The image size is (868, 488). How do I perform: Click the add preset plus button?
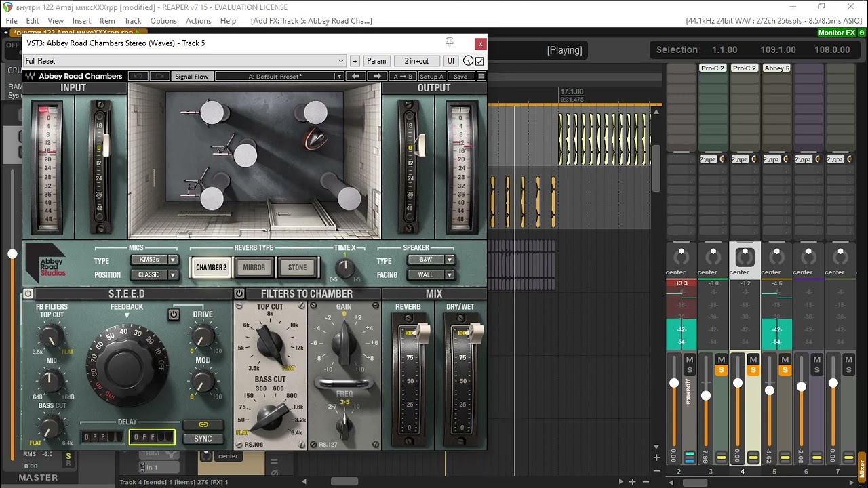(x=355, y=61)
